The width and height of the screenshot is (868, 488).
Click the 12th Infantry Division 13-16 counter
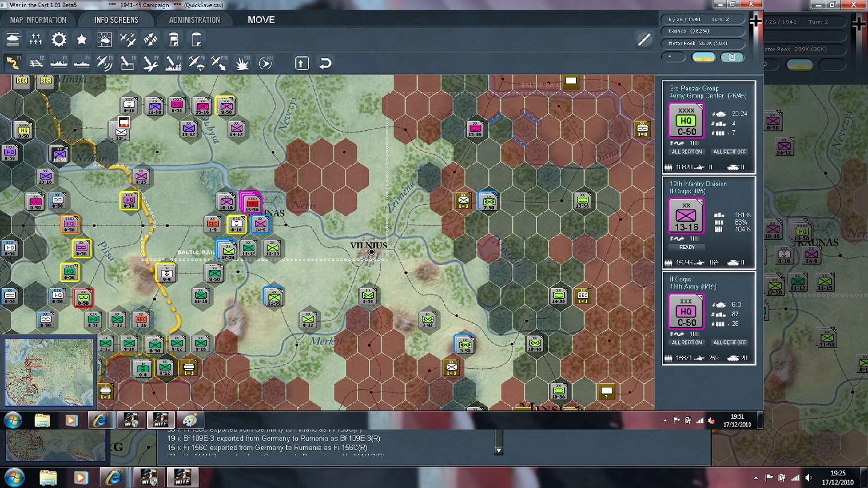[x=687, y=216]
